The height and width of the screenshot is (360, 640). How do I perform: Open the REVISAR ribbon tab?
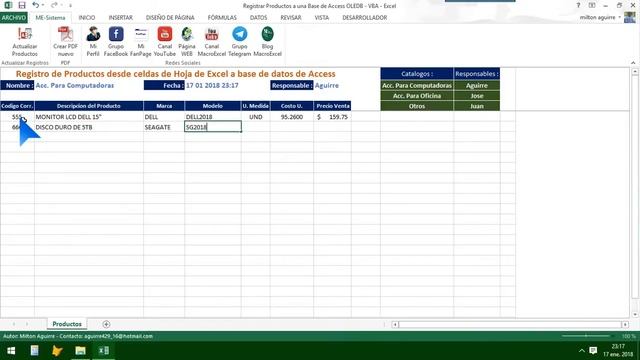[x=291, y=18]
